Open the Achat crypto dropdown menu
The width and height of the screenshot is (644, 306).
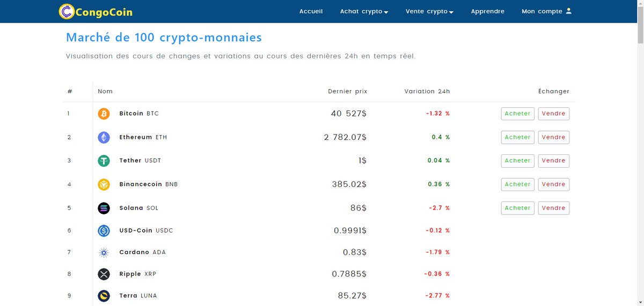(x=364, y=11)
